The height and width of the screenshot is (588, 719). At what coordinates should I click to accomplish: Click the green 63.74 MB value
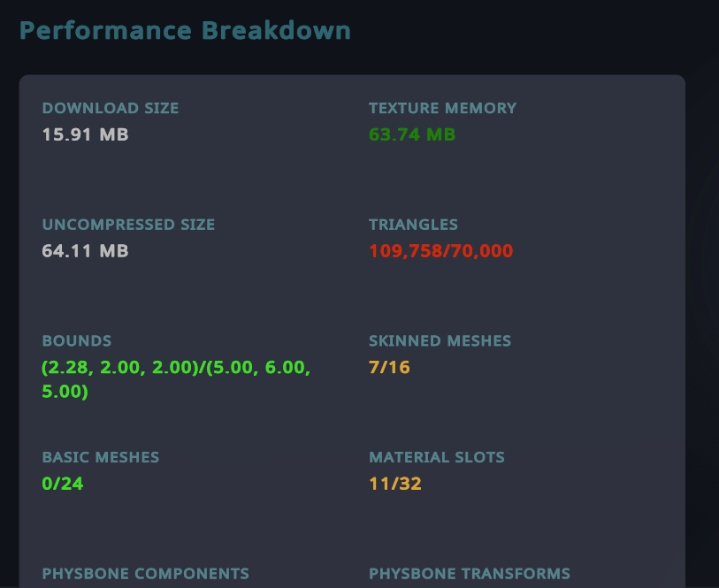click(x=412, y=135)
